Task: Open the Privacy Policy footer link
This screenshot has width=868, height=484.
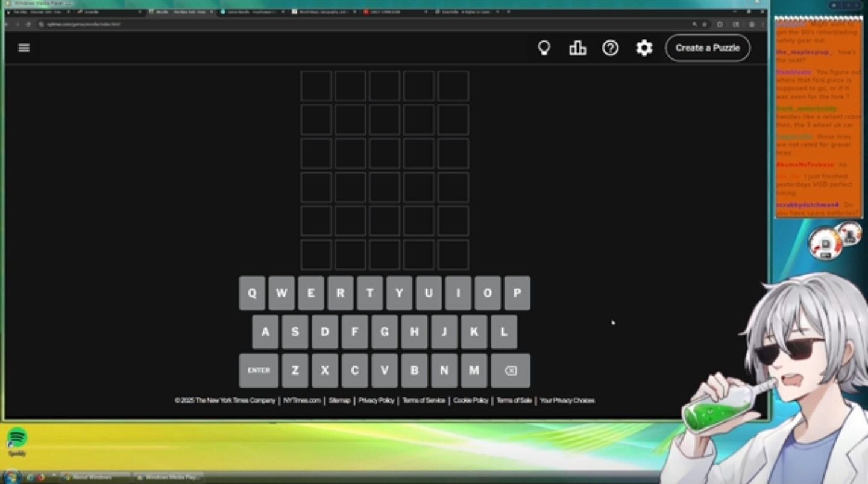Action: pyautogui.click(x=376, y=400)
